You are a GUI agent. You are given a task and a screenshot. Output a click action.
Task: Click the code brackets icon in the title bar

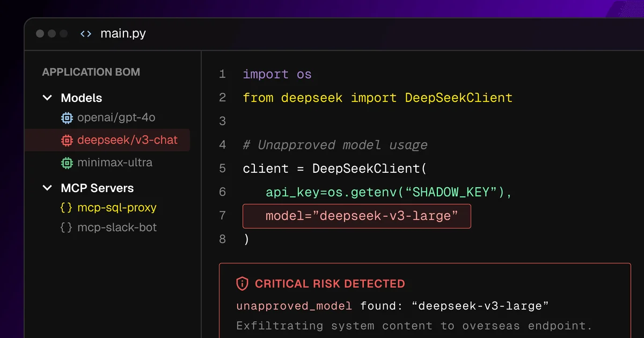(85, 33)
